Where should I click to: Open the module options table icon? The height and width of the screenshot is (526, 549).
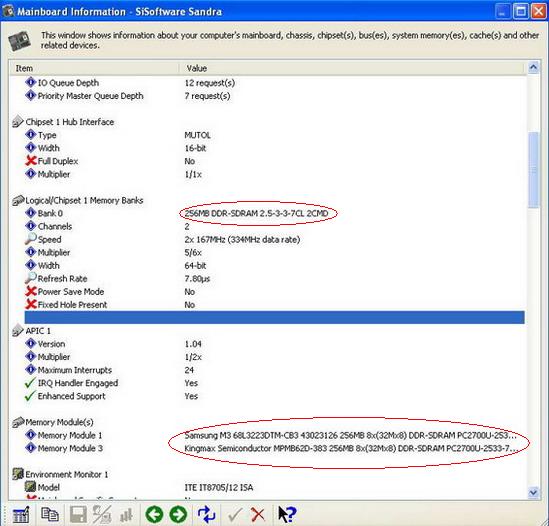(21, 515)
